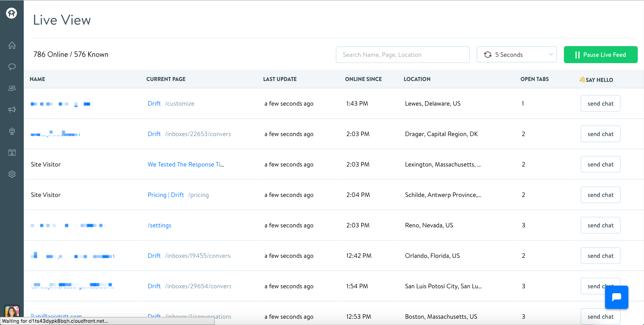
Task: Click the first 'Site Visitor' name, Lexington row
Action: 46,164
